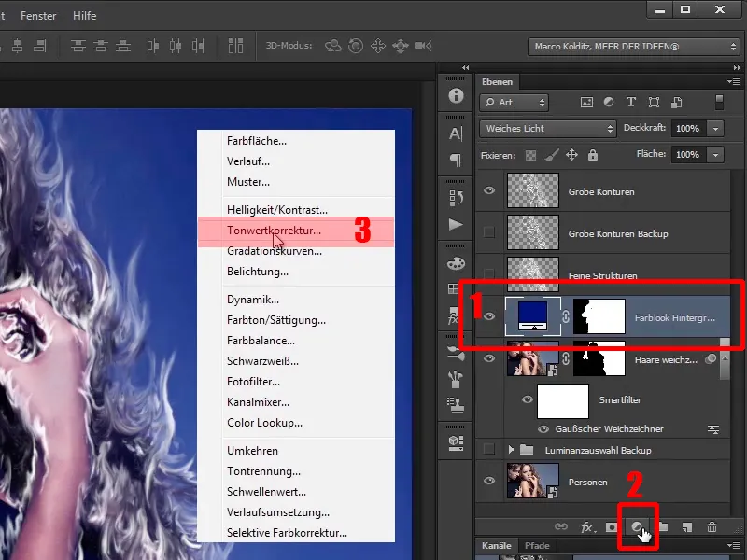747x560 pixels.
Task: Click the lock all padlock icon
Action: point(592,155)
